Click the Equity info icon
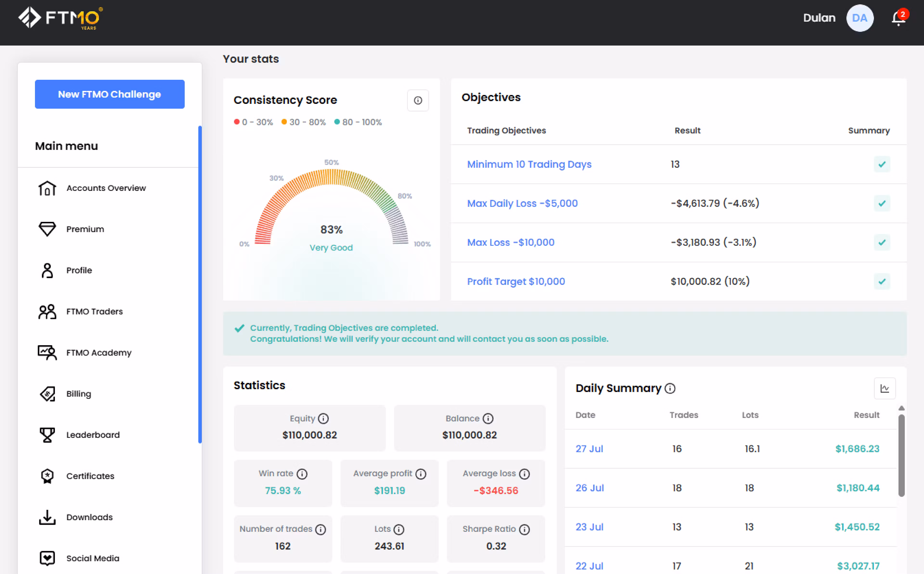The height and width of the screenshot is (574, 924). [323, 418]
